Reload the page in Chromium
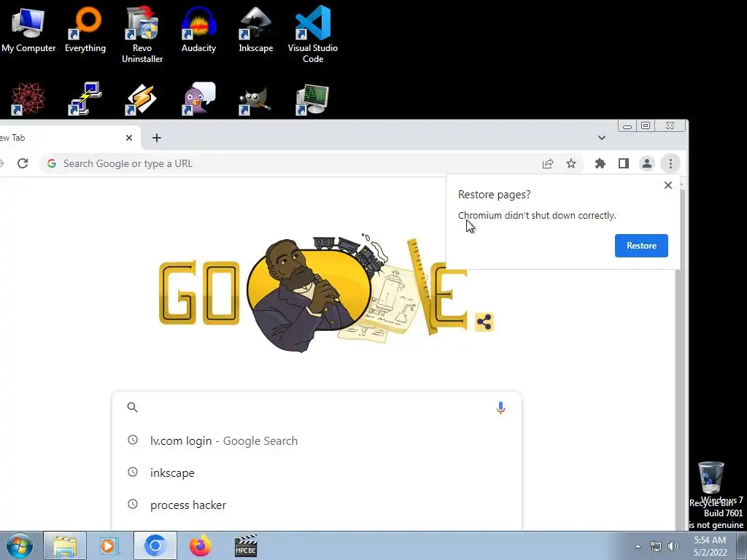Screen dimensions: 747x560 click(x=23, y=163)
